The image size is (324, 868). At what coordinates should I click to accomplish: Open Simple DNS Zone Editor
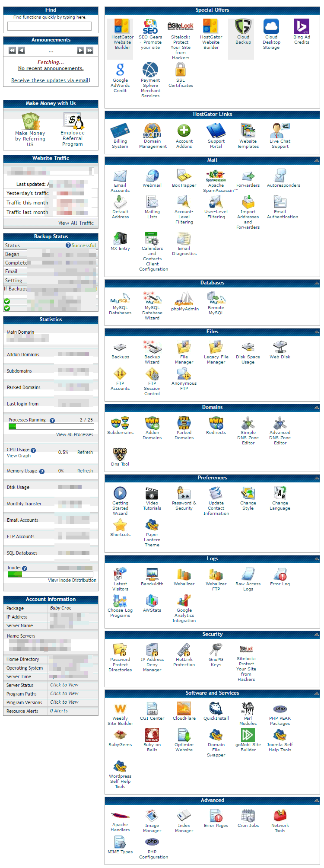pos(248,431)
